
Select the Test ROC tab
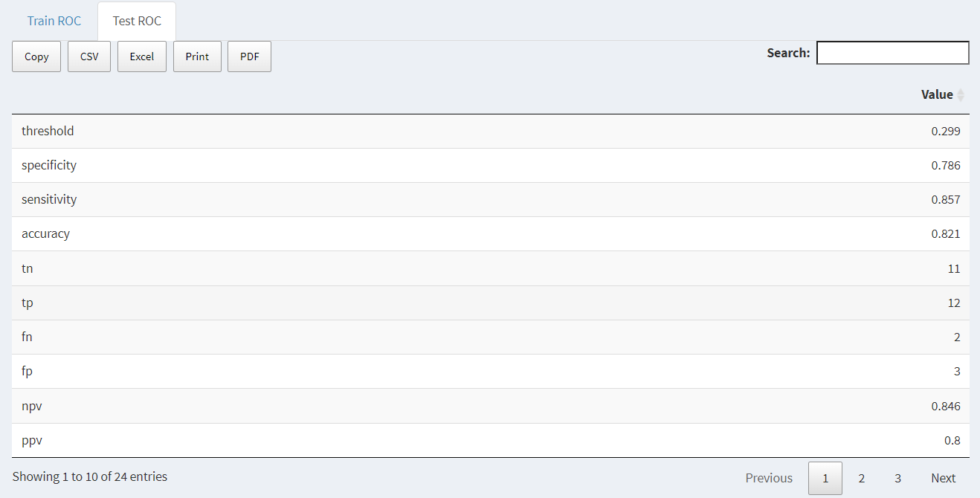tap(137, 21)
